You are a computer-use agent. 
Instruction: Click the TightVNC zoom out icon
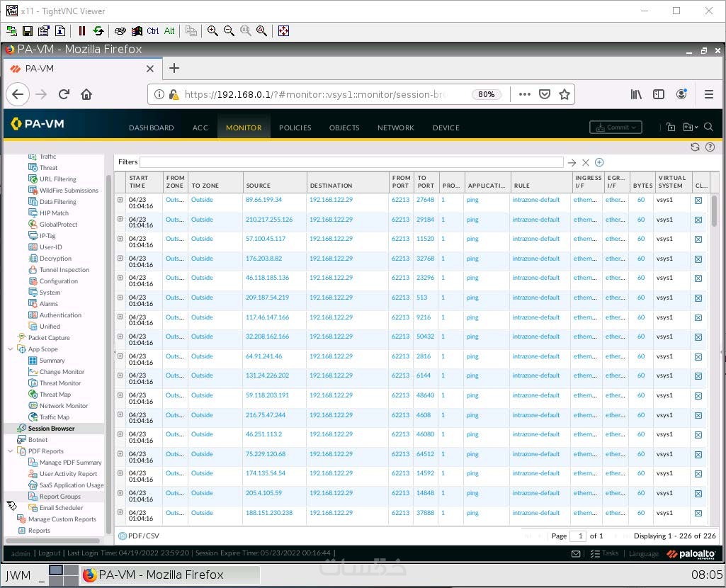coord(229,31)
